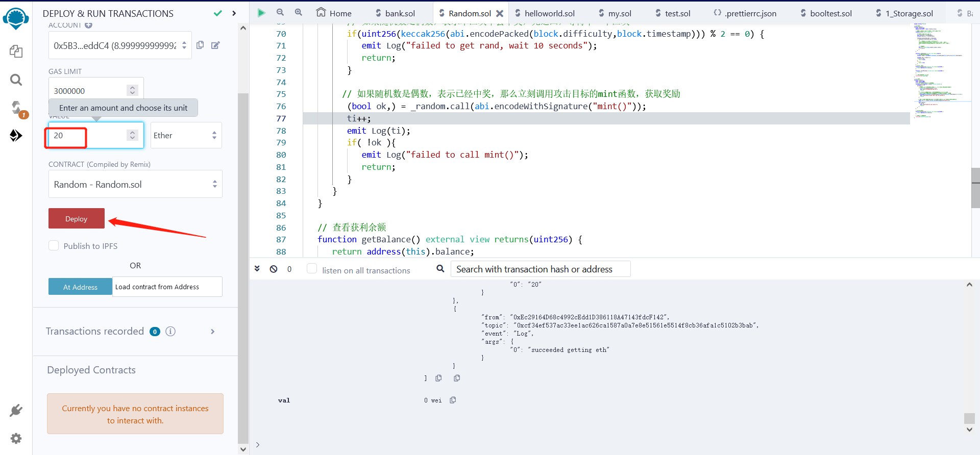Open the Random - Random.sol contract dropdown

pos(135,184)
